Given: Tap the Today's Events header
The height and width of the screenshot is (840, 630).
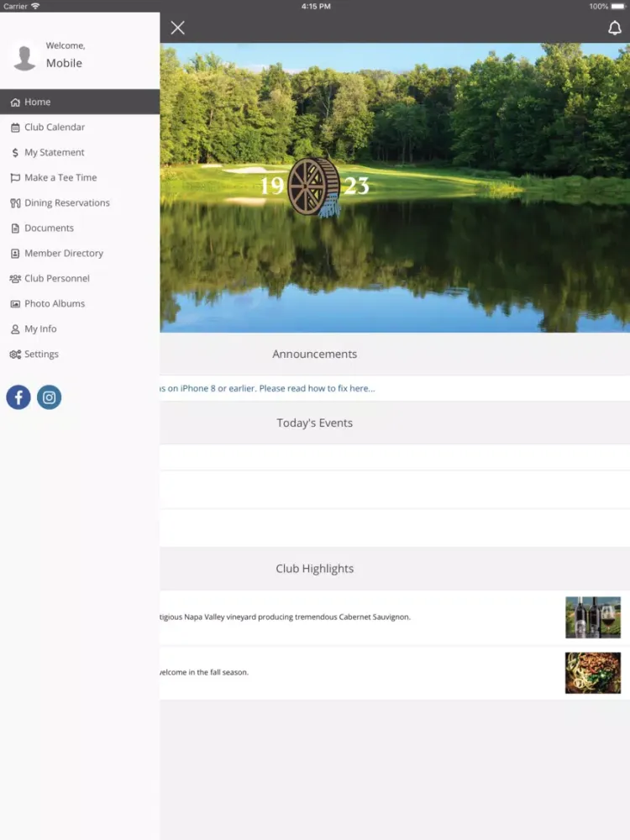Looking at the screenshot, I should pyautogui.click(x=314, y=423).
